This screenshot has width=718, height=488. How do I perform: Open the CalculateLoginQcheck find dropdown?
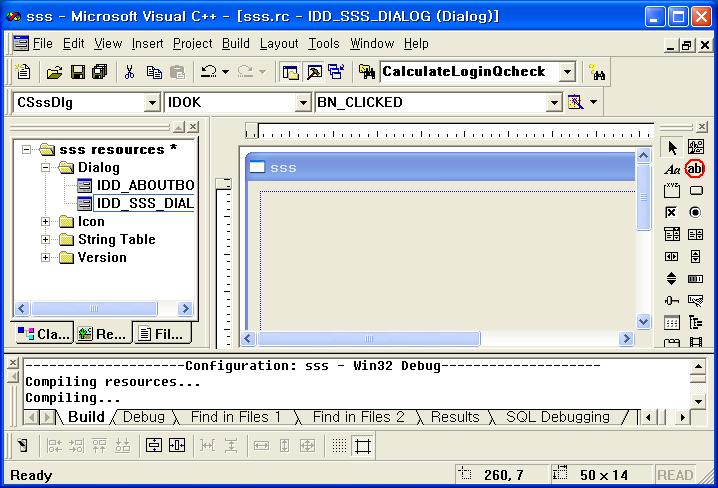click(567, 72)
